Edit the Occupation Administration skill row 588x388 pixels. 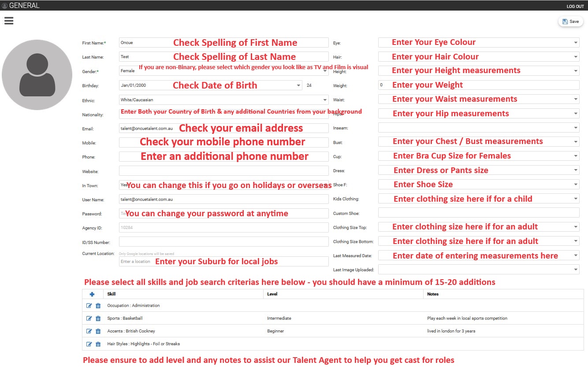click(89, 306)
